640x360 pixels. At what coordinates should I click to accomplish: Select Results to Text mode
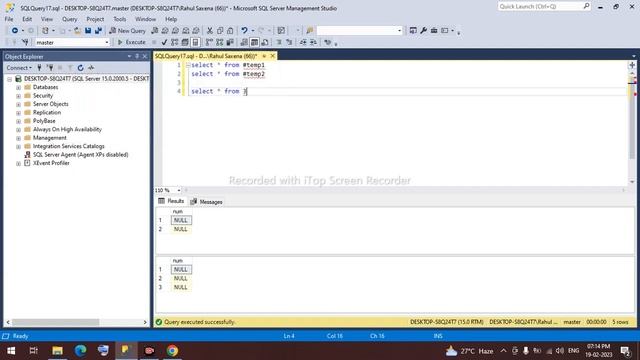coord(244,42)
